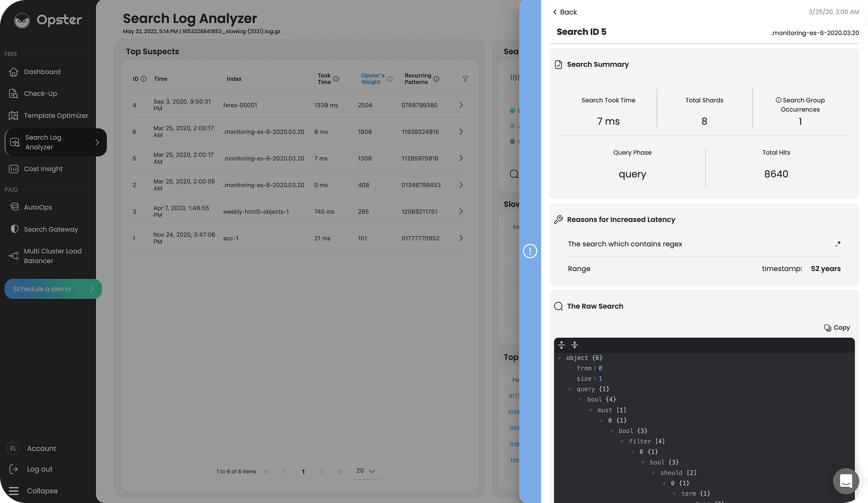Image resolution: width=868 pixels, height=503 pixels.
Task: Sort the table by the Took Time column
Action: pos(325,79)
